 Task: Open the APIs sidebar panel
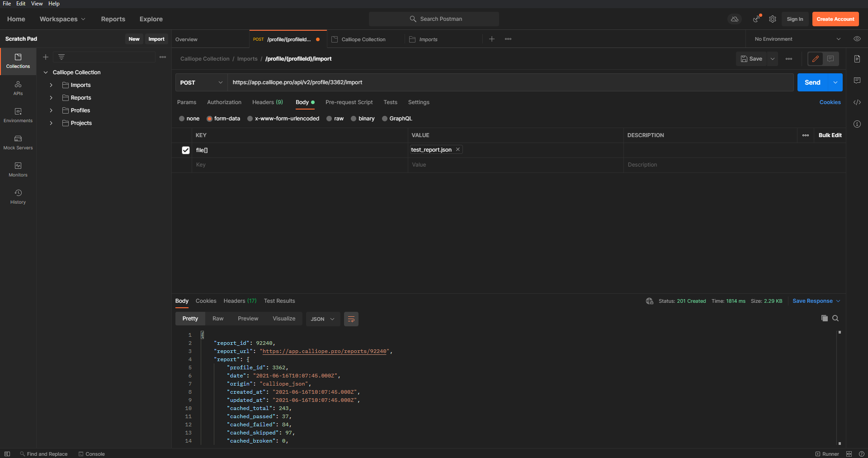(18, 88)
